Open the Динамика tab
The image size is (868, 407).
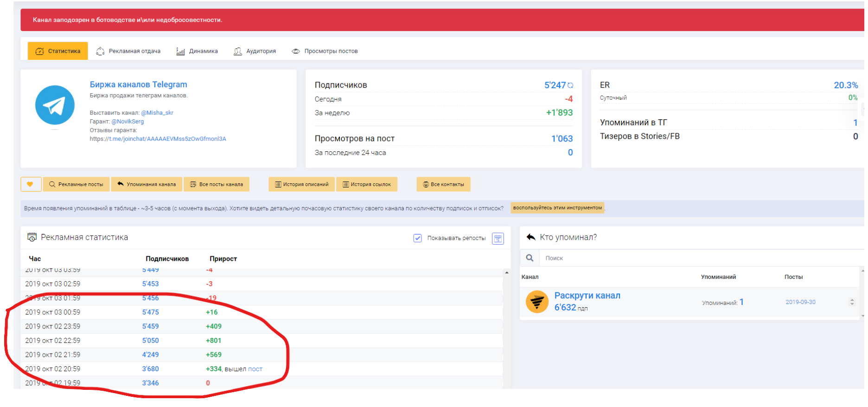197,51
